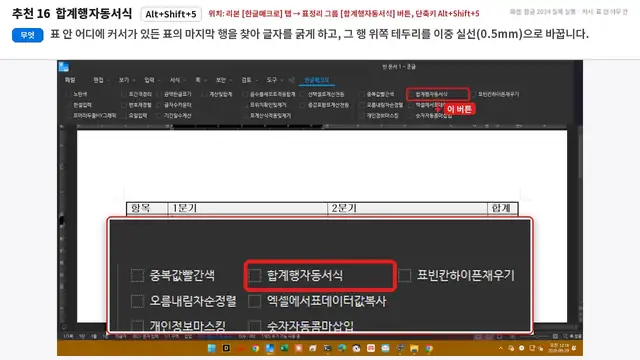Click the Alt+Shift+5 shortcut badge
640x360 pixels.
click(x=171, y=14)
